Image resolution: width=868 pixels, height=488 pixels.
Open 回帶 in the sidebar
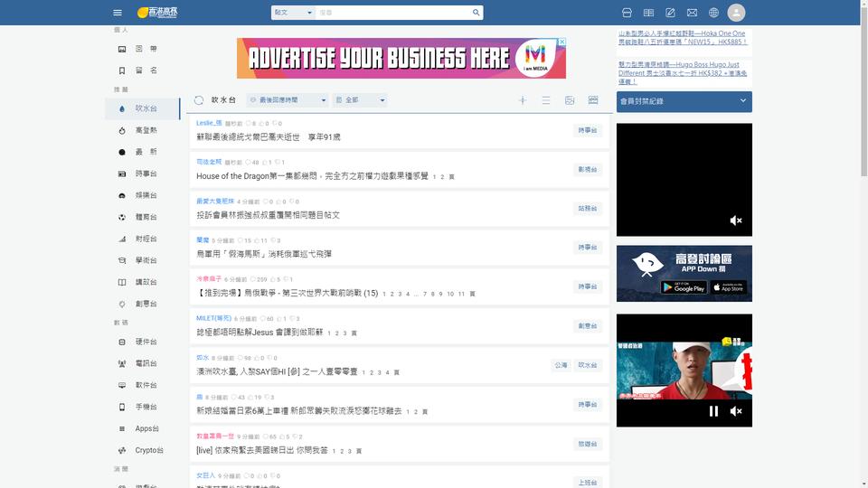(x=142, y=49)
